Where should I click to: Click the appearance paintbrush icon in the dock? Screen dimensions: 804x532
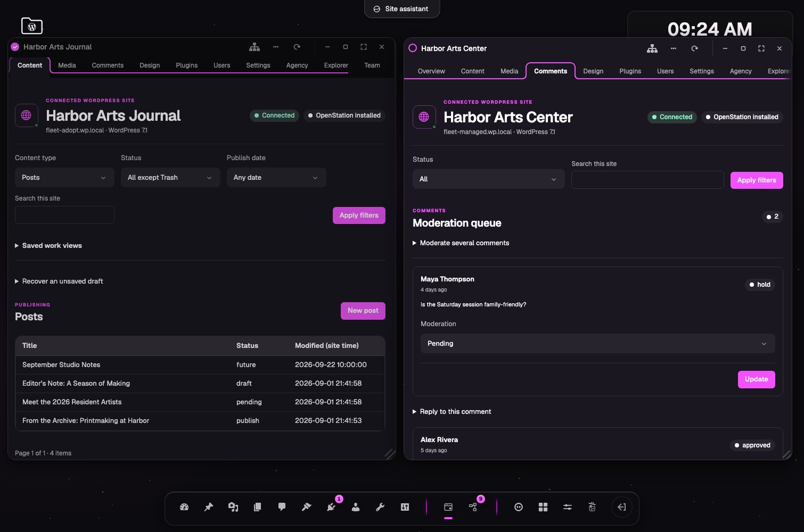coord(307,507)
